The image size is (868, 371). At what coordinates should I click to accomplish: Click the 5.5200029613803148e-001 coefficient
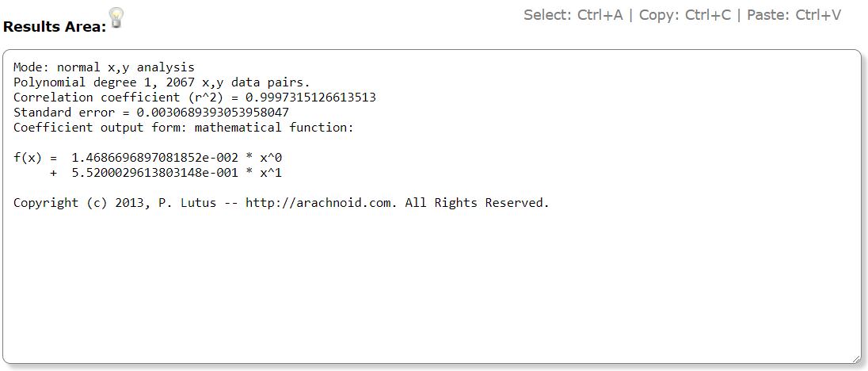pos(155,173)
